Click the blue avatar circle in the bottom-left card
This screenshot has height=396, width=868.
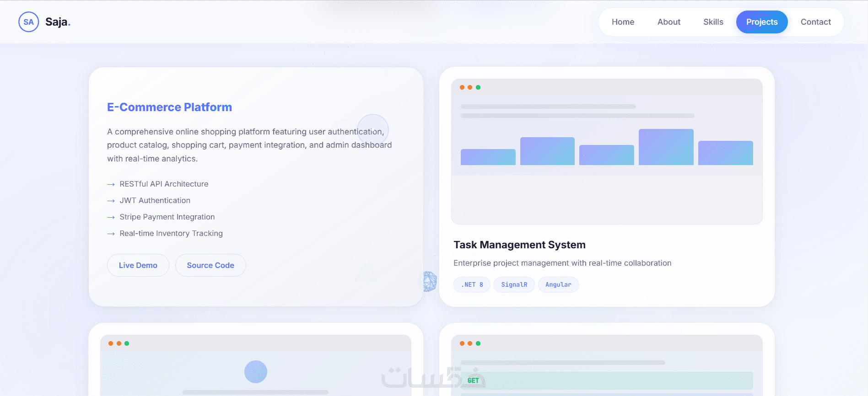click(x=256, y=372)
